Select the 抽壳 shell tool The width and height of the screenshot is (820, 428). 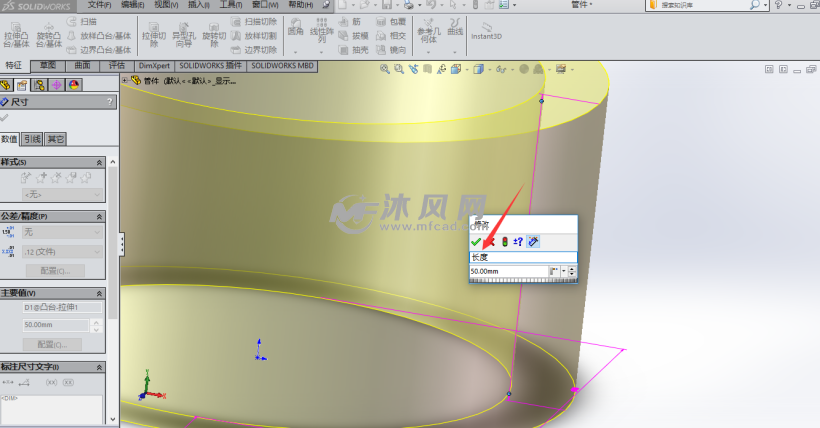click(354, 50)
